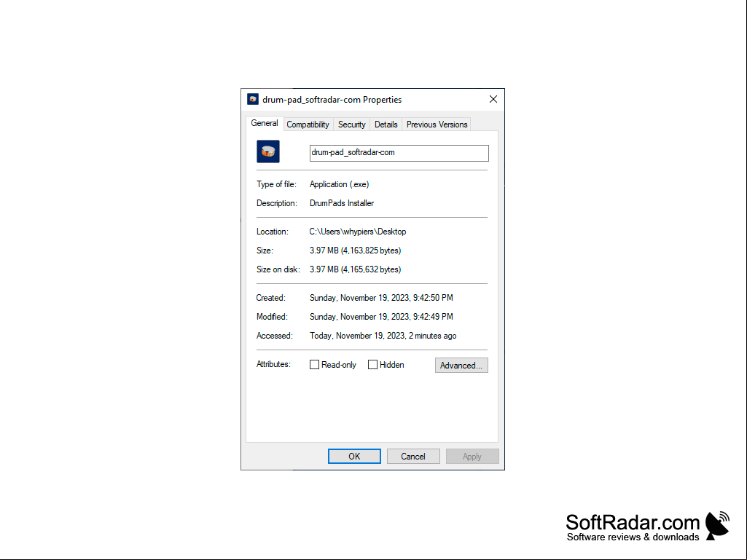This screenshot has height=560, width=747.
Task: Select the Created date ending 9:42:50 PM
Action: pyautogui.click(x=381, y=298)
